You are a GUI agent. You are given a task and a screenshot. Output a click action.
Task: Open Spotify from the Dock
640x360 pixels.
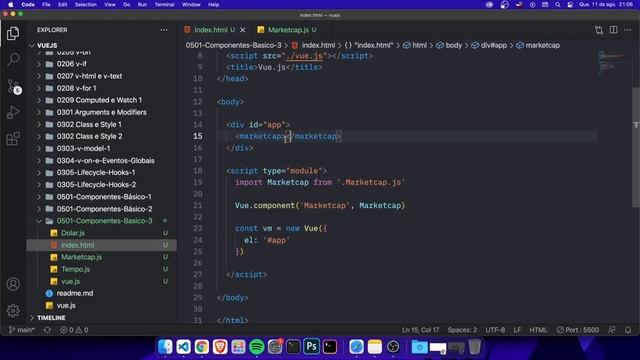(x=257, y=347)
